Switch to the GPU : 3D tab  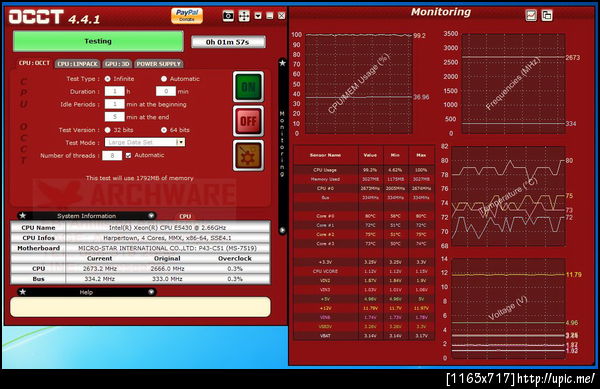point(117,64)
